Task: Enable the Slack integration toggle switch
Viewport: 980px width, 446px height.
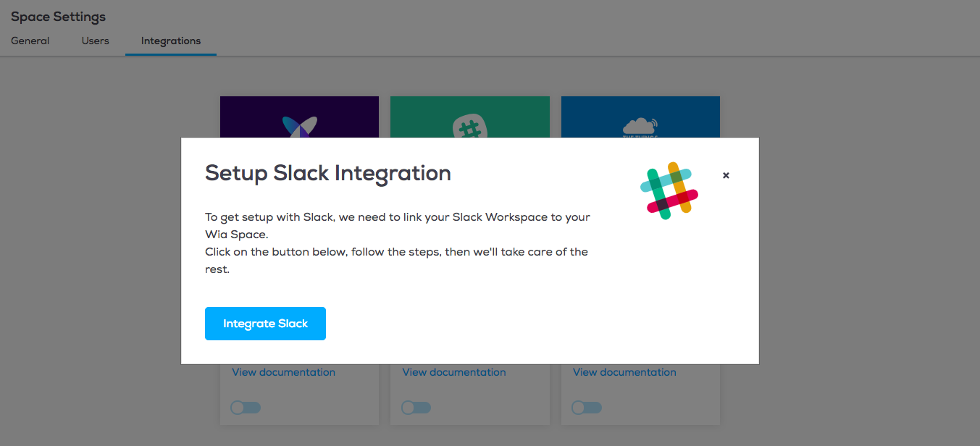Action: (416, 408)
